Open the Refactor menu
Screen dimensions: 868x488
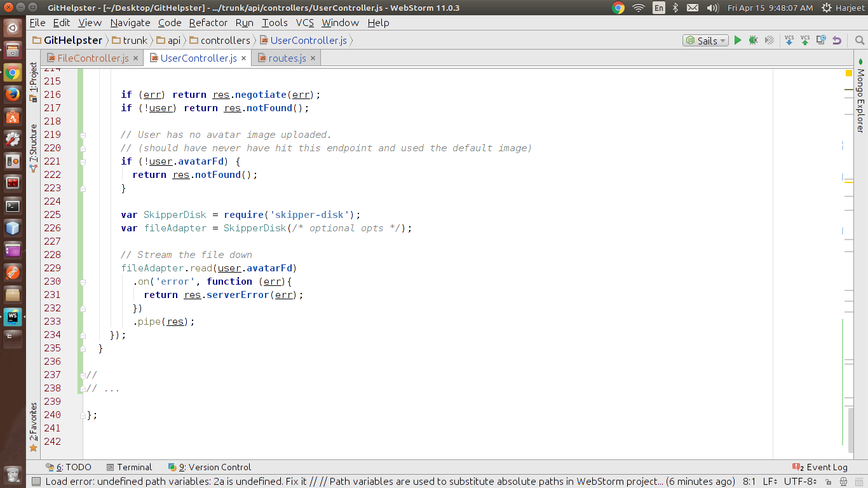pyautogui.click(x=208, y=22)
